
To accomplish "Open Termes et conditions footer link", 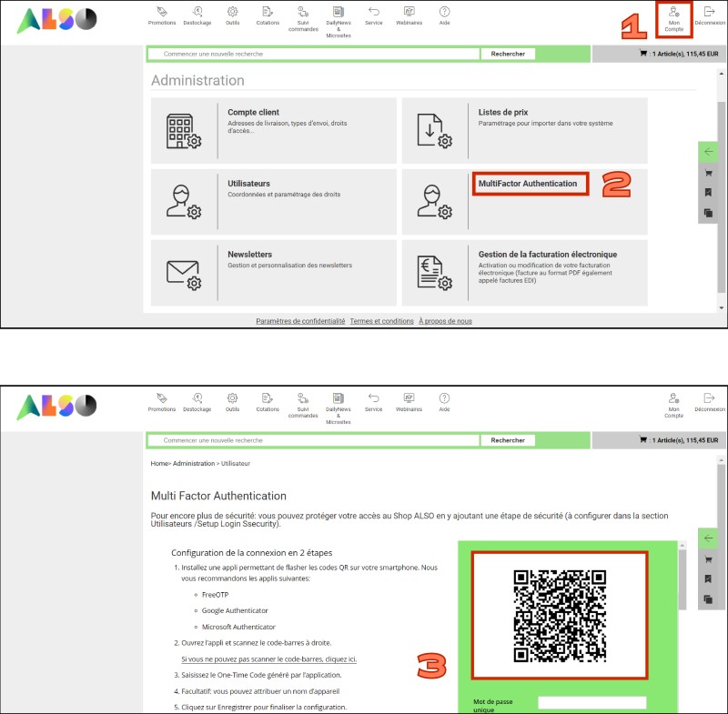I will click(x=381, y=321).
